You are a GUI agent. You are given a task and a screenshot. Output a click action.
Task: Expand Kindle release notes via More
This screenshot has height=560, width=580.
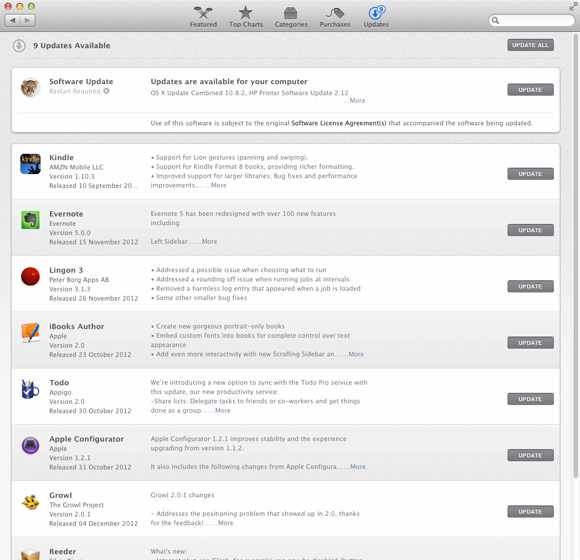click(218, 185)
